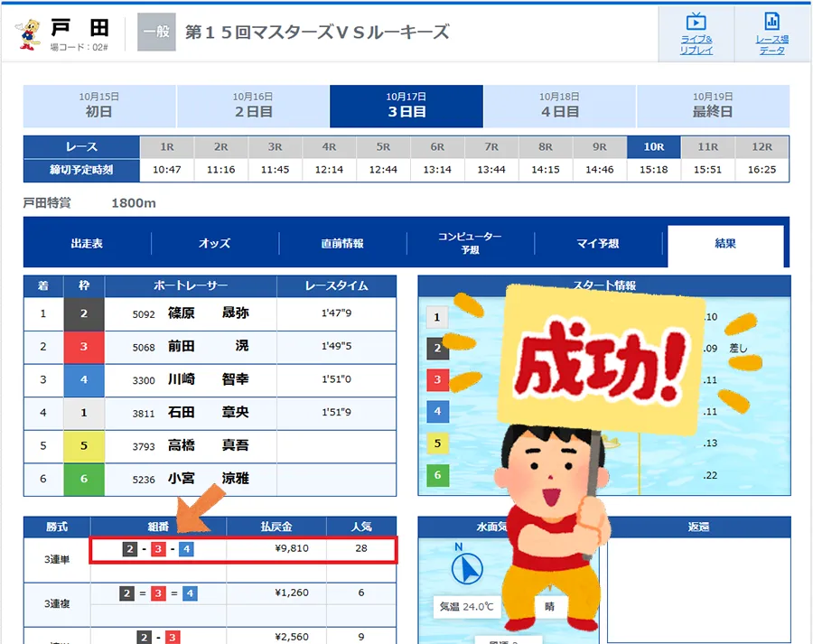Image resolution: width=813 pixels, height=644 pixels.
Task: Click racer name 小宮 涼雅
Action: 209,479
